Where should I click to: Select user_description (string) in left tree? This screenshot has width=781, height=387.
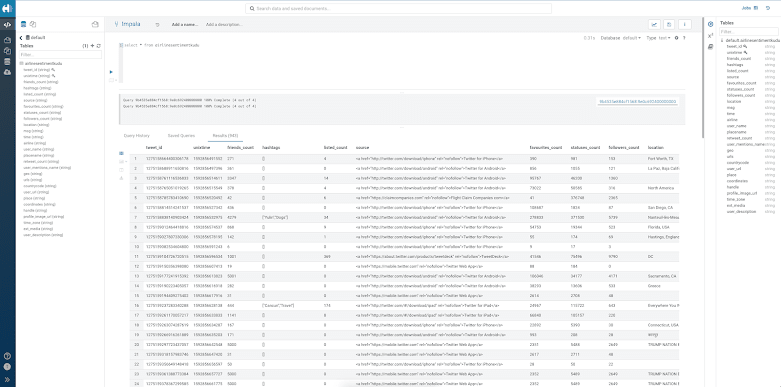[x=43, y=235]
